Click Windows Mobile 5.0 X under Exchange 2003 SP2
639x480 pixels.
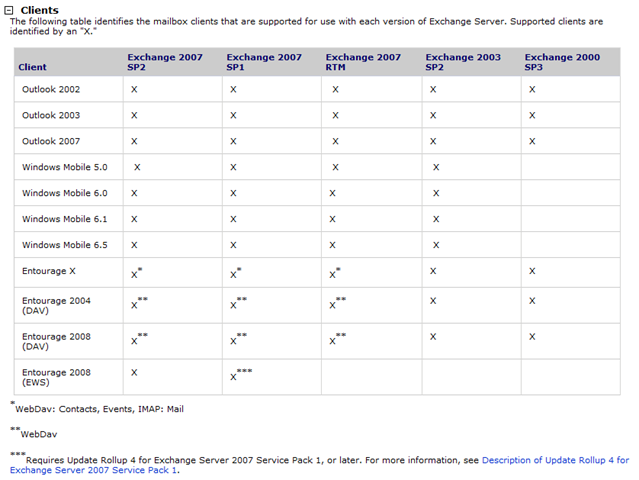436,167
